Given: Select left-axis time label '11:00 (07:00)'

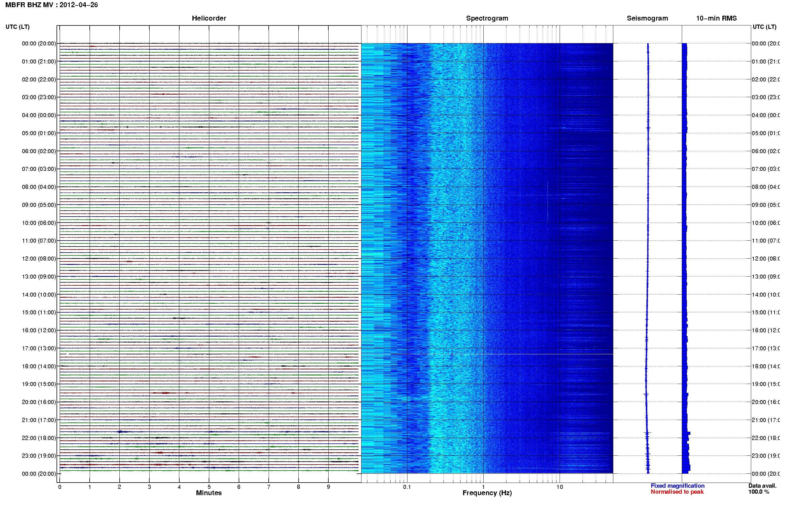Looking at the screenshot, I should coord(39,241).
